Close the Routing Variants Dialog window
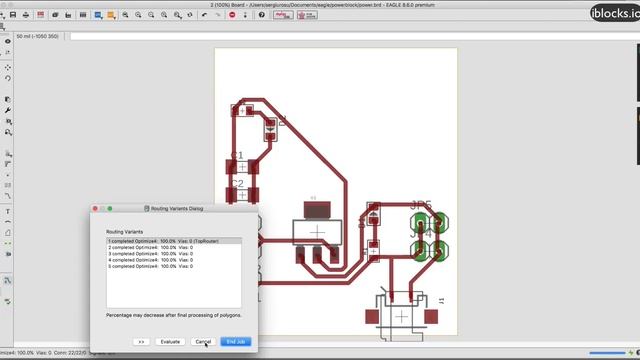 (x=95, y=209)
